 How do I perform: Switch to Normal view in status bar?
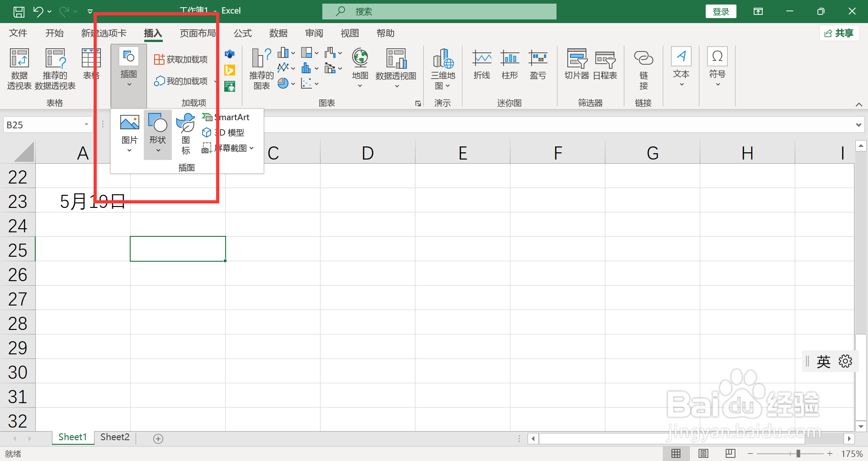click(x=676, y=453)
